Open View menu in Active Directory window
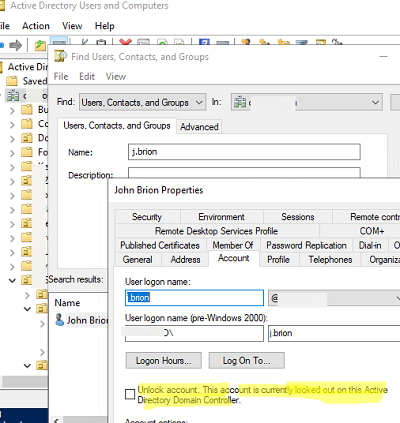The height and width of the screenshot is (423, 400). 72,26
